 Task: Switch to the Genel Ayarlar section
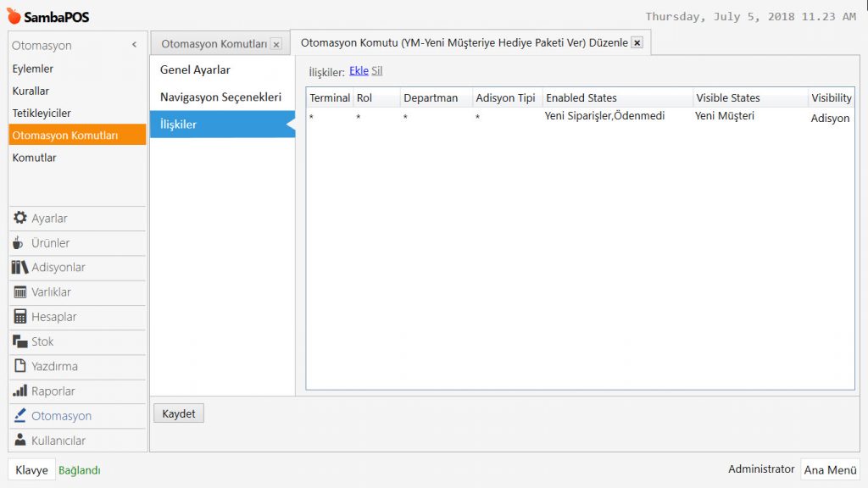pyautogui.click(x=195, y=69)
